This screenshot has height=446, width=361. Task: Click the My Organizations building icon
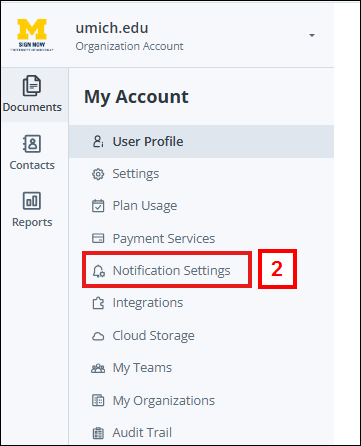98,400
